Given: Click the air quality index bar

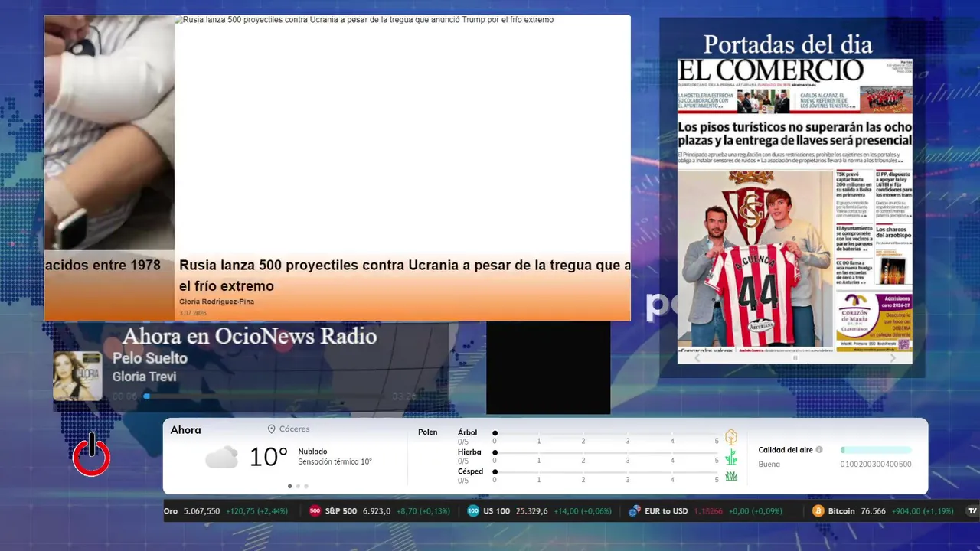Looking at the screenshot, I should 876,450.
